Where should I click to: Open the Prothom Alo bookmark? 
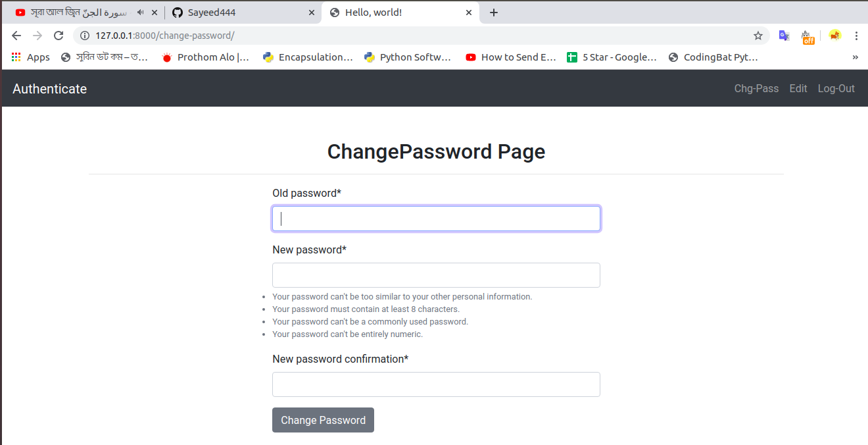click(207, 57)
